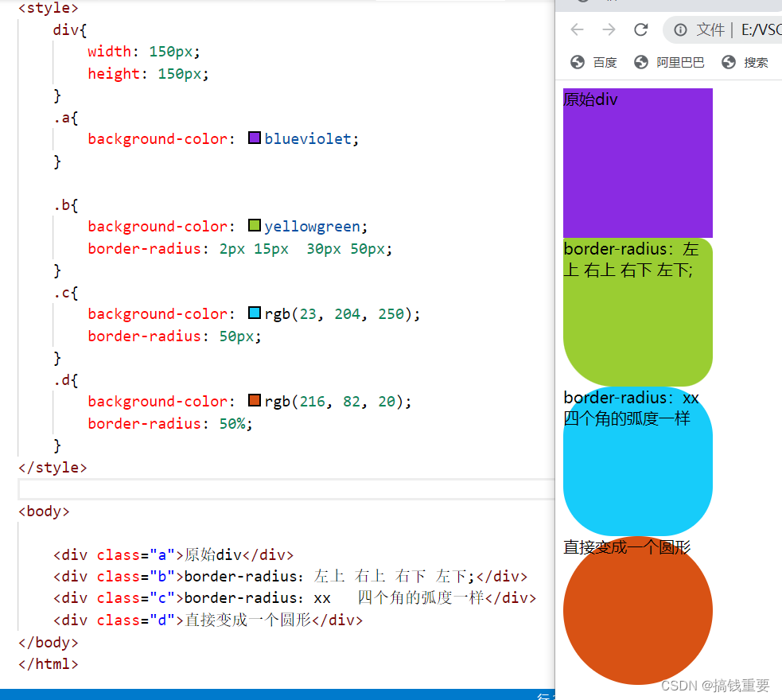Click the site info icon in address bar
This screenshot has width=782, height=700.
click(x=680, y=30)
